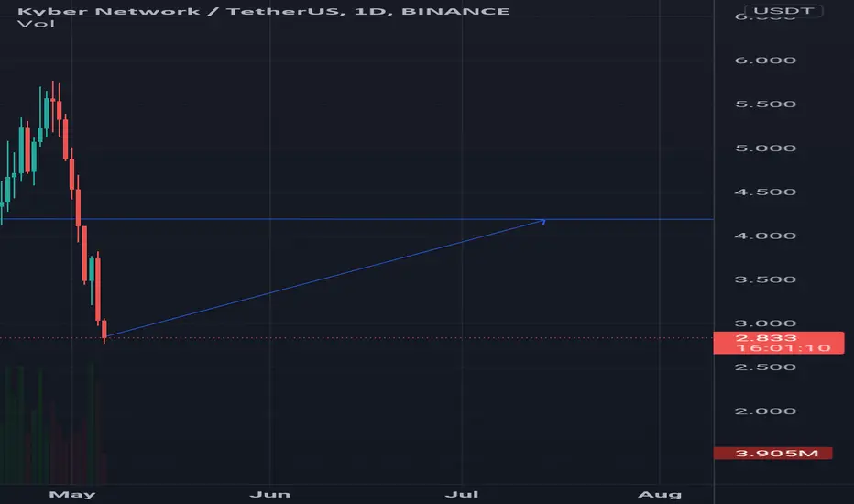Select the blue horizontal line near 4.2
Image resolution: width=854 pixels, height=504 pixels.
(x=356, y=219)
